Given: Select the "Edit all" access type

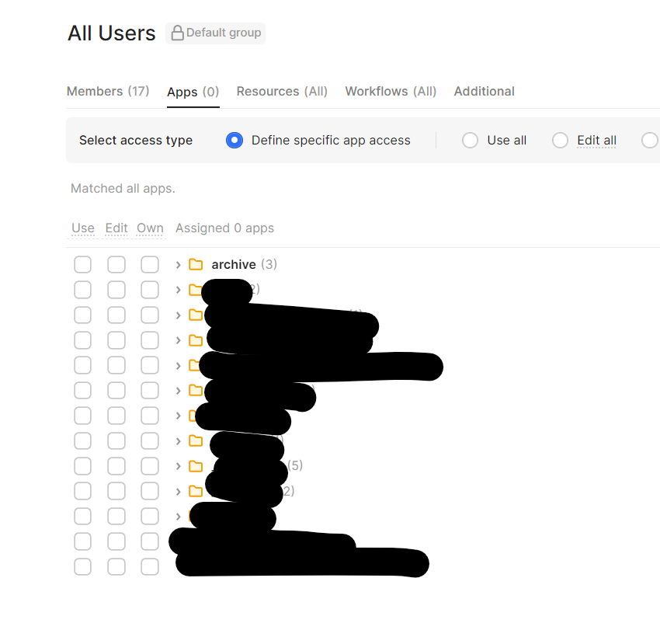Looking at the screenshot, I should click(x=560, y=140).
